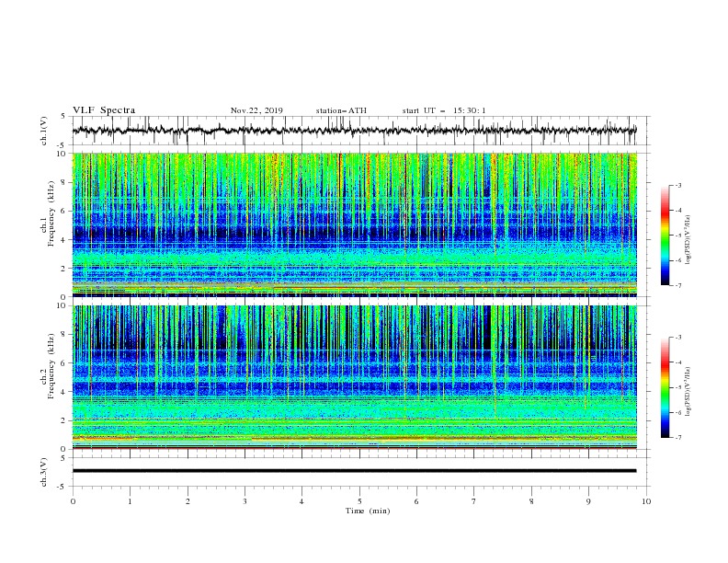Select the "Time (min)" axis label
Screen dimensions: 728x563
tap(368, 511)
